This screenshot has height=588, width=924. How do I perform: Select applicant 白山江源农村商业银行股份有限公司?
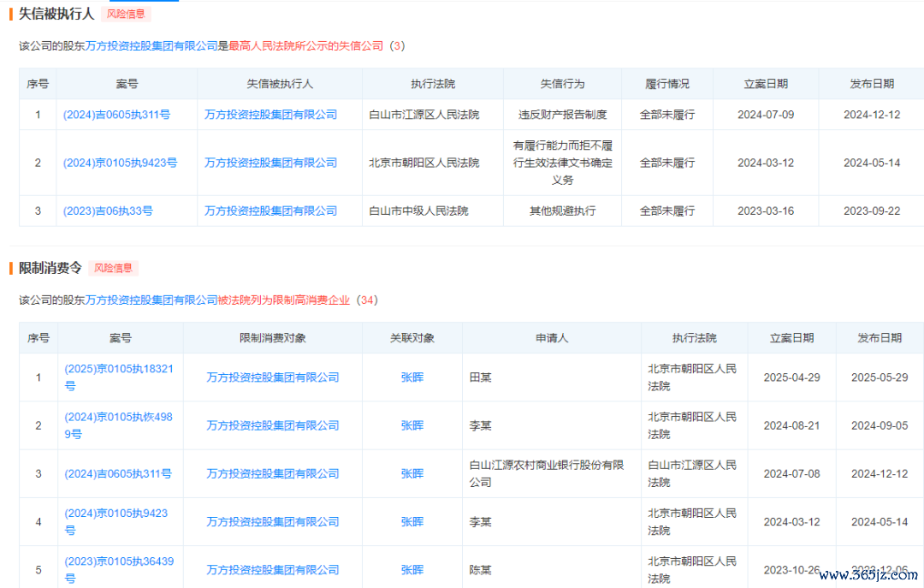pyautogui.click(x=546, y=473)
